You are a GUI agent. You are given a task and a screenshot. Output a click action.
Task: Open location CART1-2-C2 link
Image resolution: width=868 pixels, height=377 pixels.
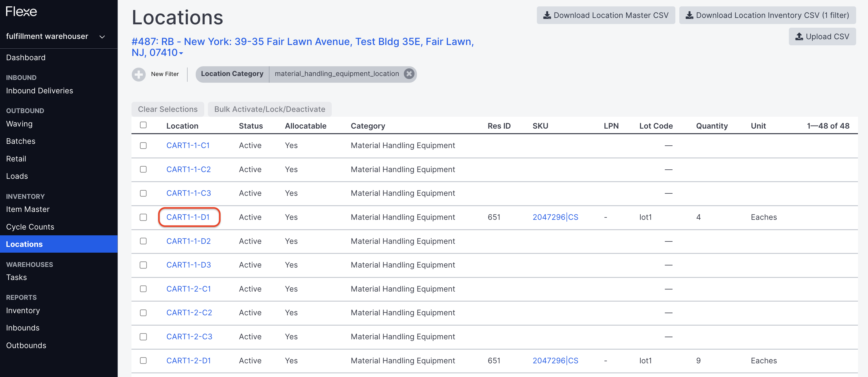189,313
